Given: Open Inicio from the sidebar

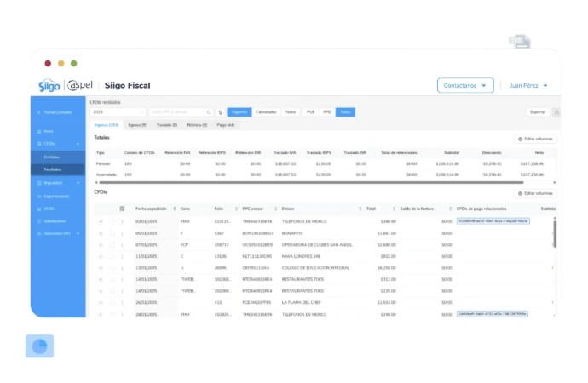Looking at the screenshot, I should point(49,131).
